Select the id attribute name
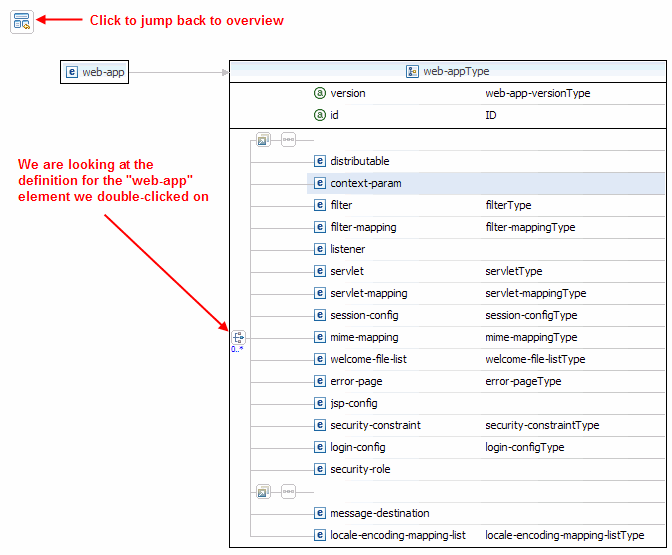 pyautogui.click(x=334, y=115)
